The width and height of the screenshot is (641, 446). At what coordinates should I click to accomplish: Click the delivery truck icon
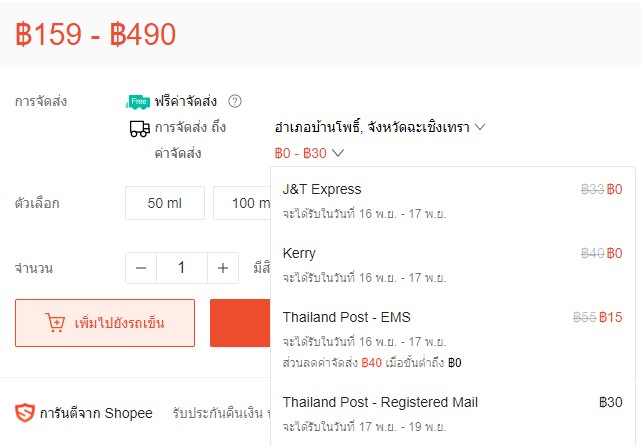coord(139,128)
